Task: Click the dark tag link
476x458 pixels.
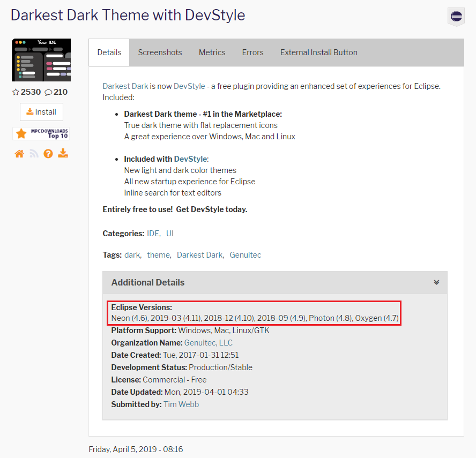Action: [132, 255]
